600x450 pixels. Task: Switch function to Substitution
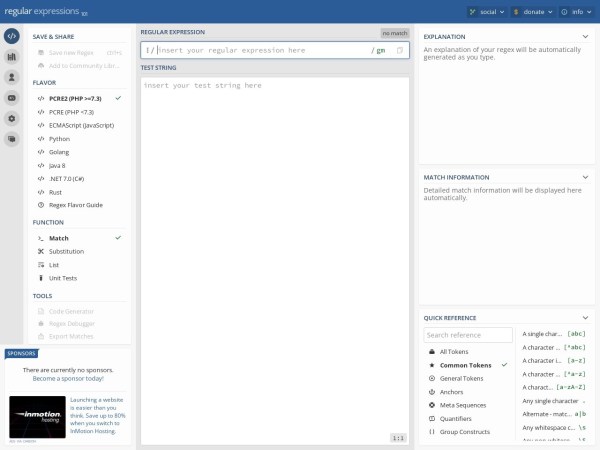coord(66,251)
